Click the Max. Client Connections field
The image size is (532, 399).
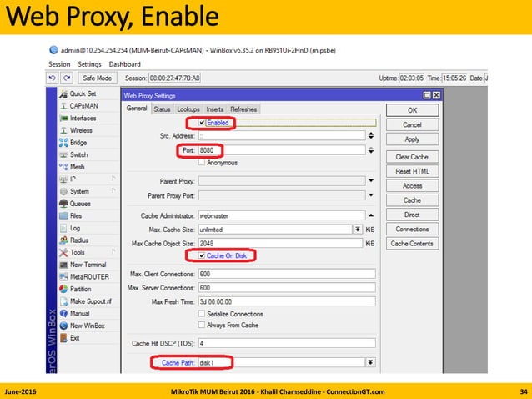(x=287, y=274)
